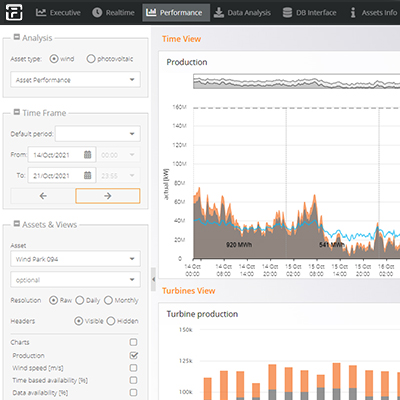The width and height of the screenshot is (400, 400).
Task: Click the Performance bar chart icon
Action: pos(151,12)
